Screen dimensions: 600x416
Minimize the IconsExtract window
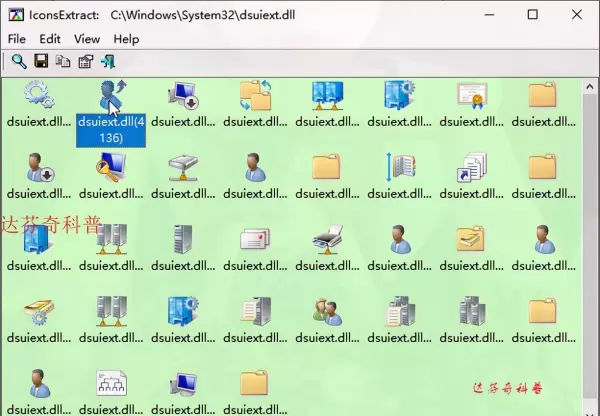(x=489, y=15)
